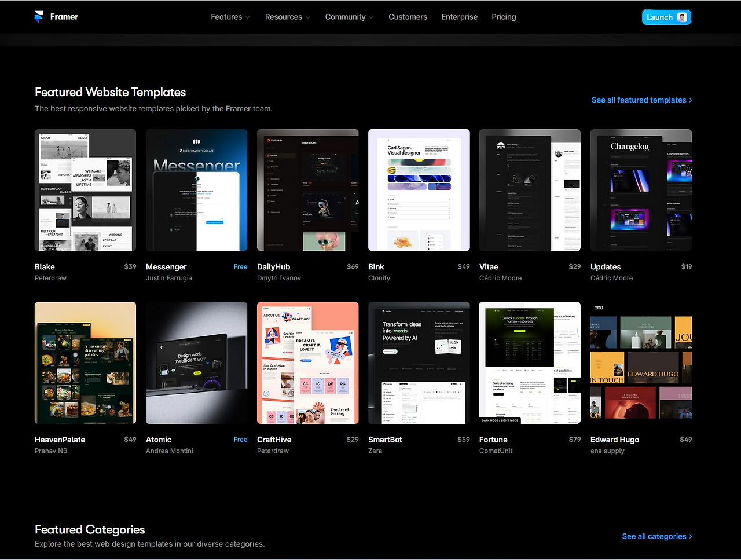This screenshot has width=741, height=560.
Task: Open the Customers page
Action: click(x=408, y=17)
